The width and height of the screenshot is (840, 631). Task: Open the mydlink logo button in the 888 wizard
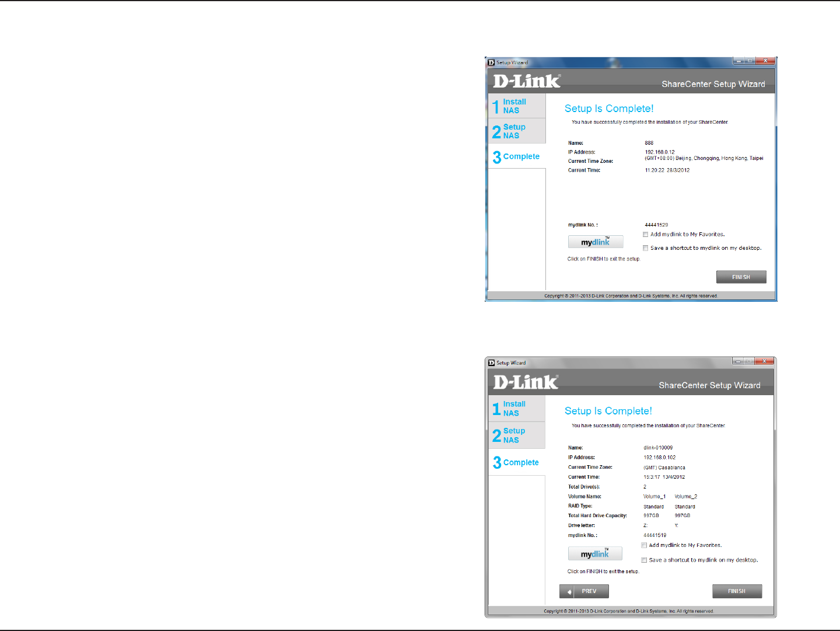(x=596, y=242)
